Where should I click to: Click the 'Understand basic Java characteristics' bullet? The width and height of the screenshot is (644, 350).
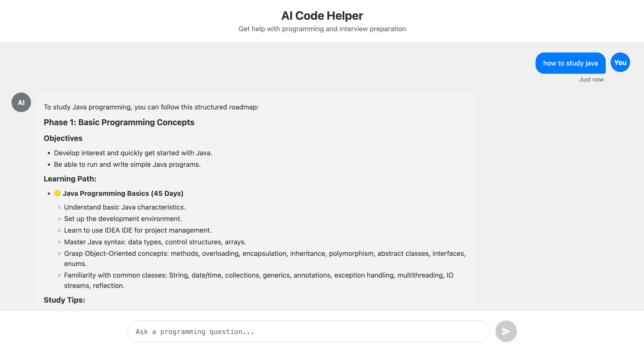(125, 207)
